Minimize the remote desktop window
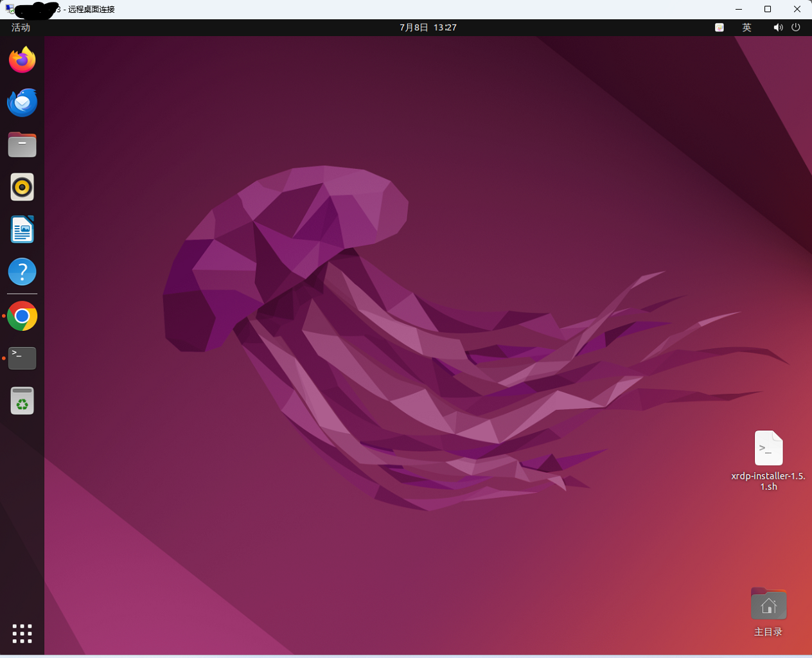812x658 pixels. [x=738, y=9]
